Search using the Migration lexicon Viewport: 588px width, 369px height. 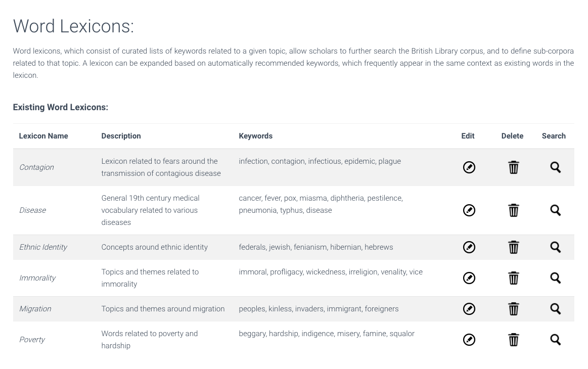click(x=555, y=309)
